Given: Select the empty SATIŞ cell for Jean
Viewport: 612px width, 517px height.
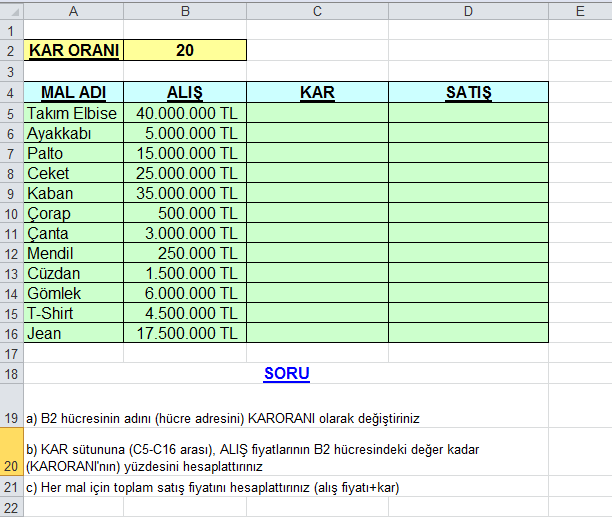Looking at the screenshot, I should [x=469, y=333].
